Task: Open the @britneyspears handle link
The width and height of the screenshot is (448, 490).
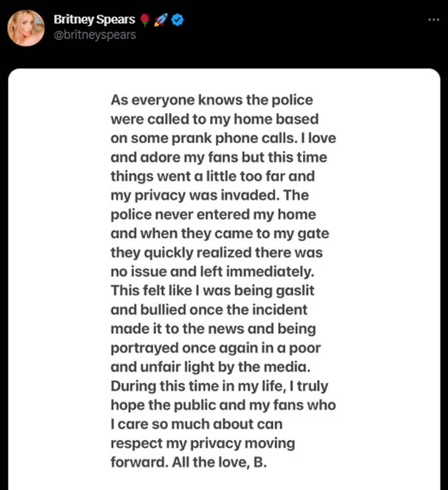Action: (94, 35)
